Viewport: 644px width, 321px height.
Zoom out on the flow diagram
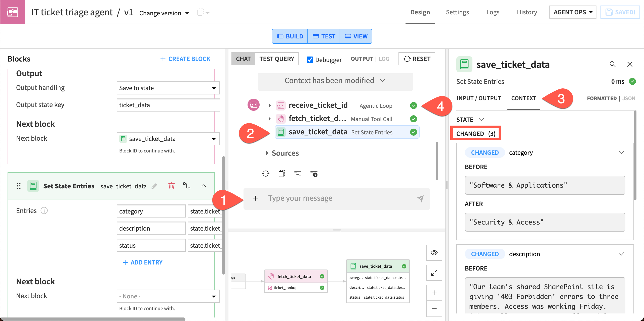tap(434, 308)
